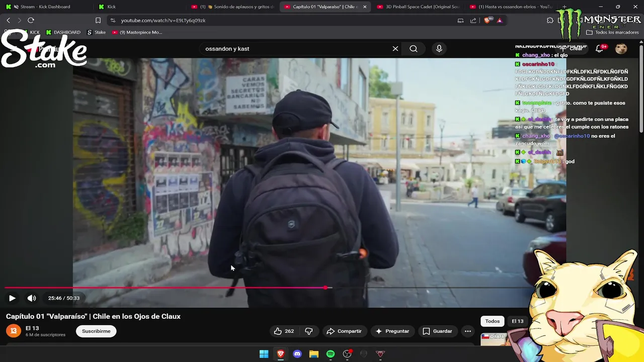Screen dimensions: 644x362
Task: Open Todos los marcadores folder
Action: (613, 32)
